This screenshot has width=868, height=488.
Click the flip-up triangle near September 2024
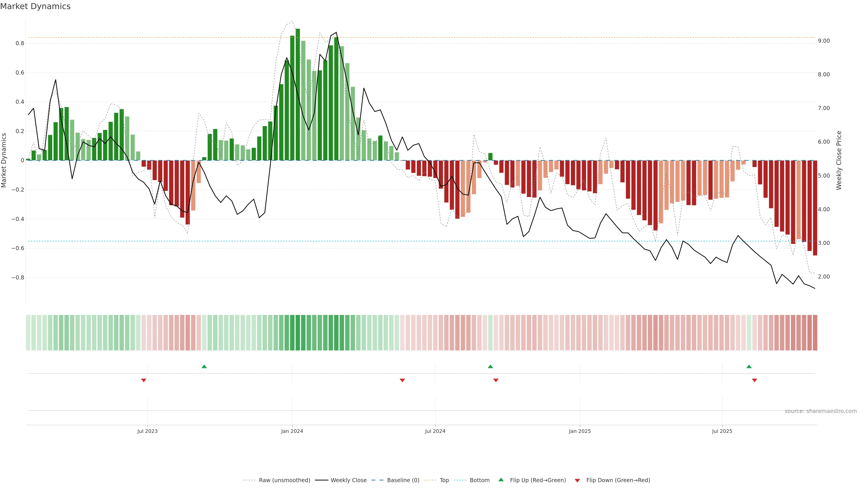click(490, 366)
